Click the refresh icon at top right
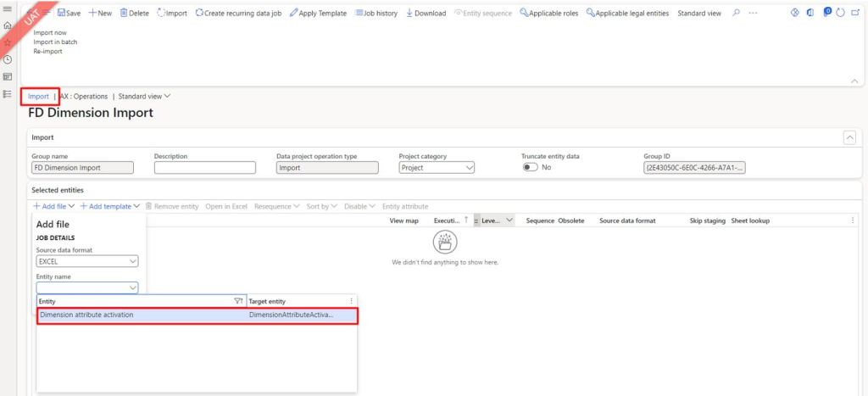This screenshot has width=868, height=396. 840,14
